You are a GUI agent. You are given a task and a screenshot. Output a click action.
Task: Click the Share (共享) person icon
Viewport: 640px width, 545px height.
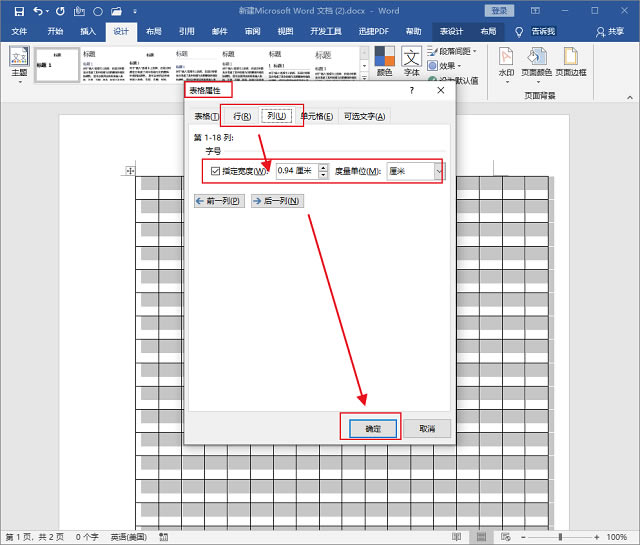tap(600, 32)
